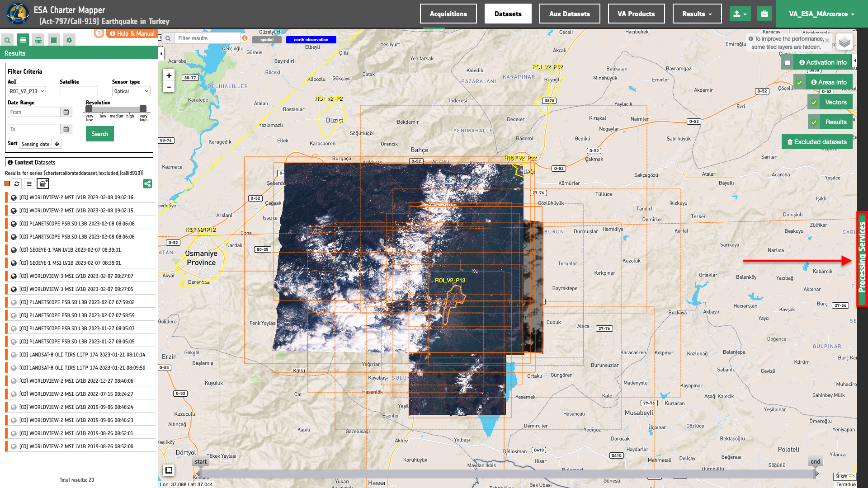Open the results list options menu icon

(29, 183)
